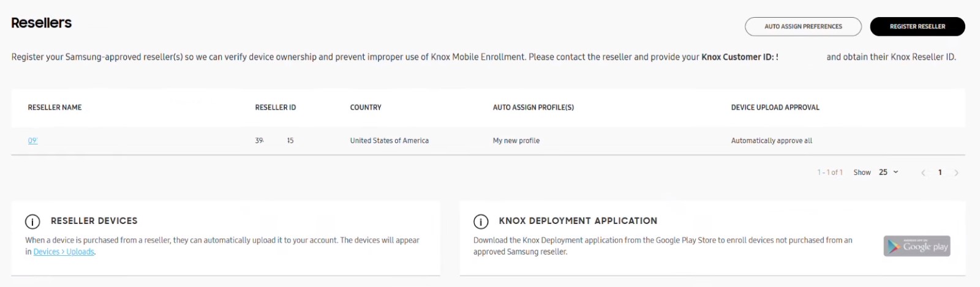Screen dimensions: 980x287
Task: Click the 1-1 of 1 count text
Action: (x=830, y=173)
